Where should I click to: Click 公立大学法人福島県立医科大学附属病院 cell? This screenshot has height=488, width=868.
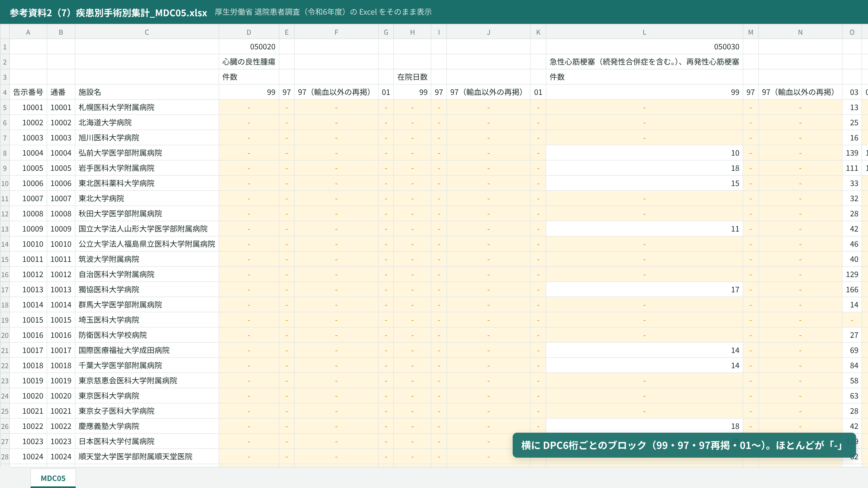[146, 244]
